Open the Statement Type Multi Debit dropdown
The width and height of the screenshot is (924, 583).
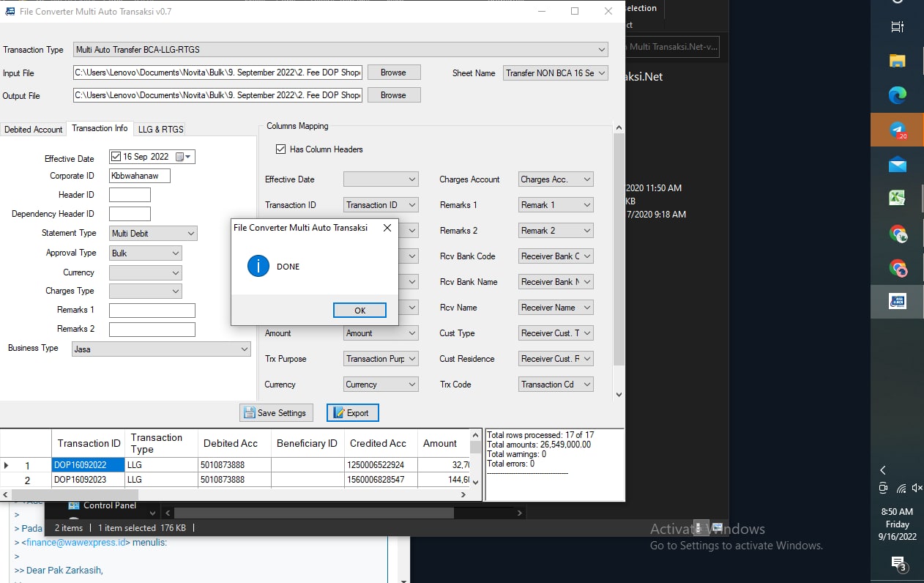coord(153,234)
